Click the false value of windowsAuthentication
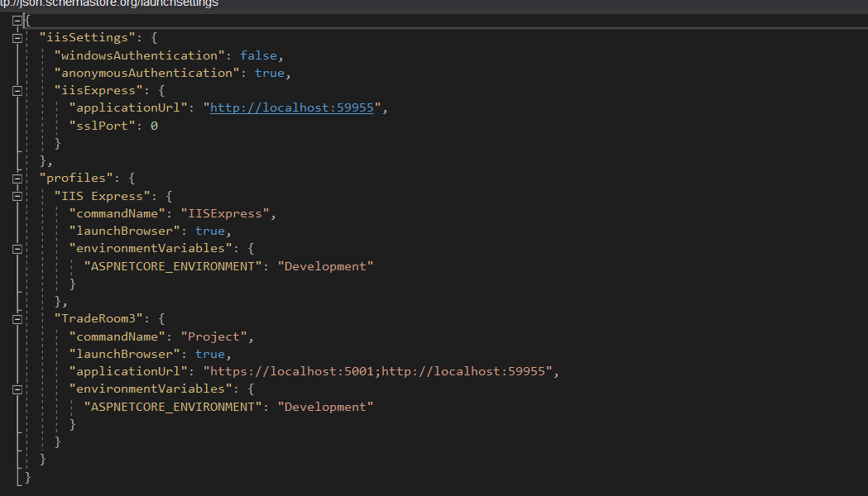Image resolution: width=868 pixels, height=496 pixels. (258, 55)
